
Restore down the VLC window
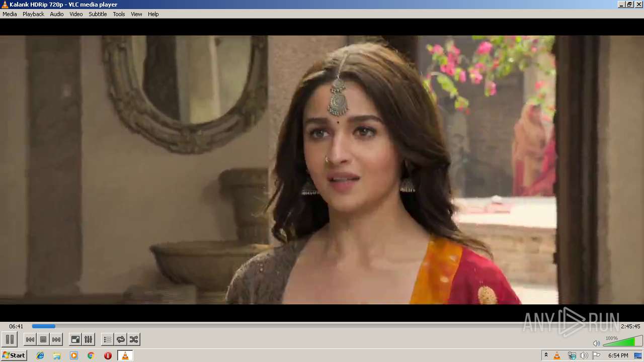[x=629, y=5]
